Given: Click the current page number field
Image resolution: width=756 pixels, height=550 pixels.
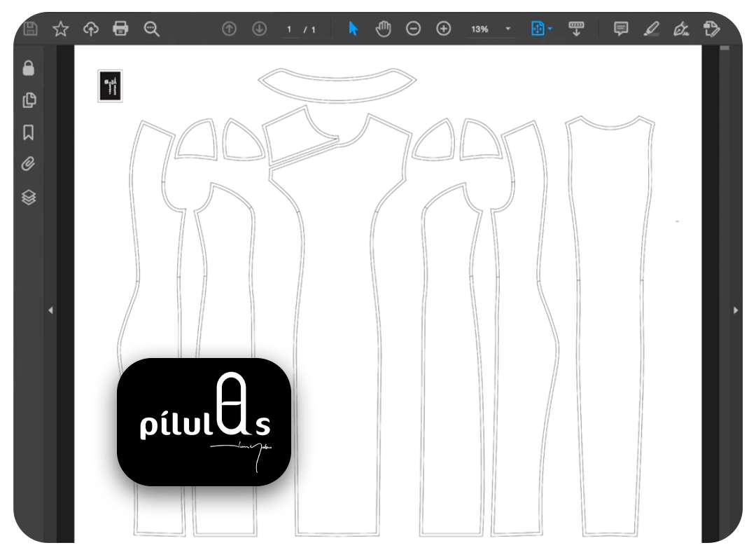Looking at the screenshot, I should click(289, 29).
